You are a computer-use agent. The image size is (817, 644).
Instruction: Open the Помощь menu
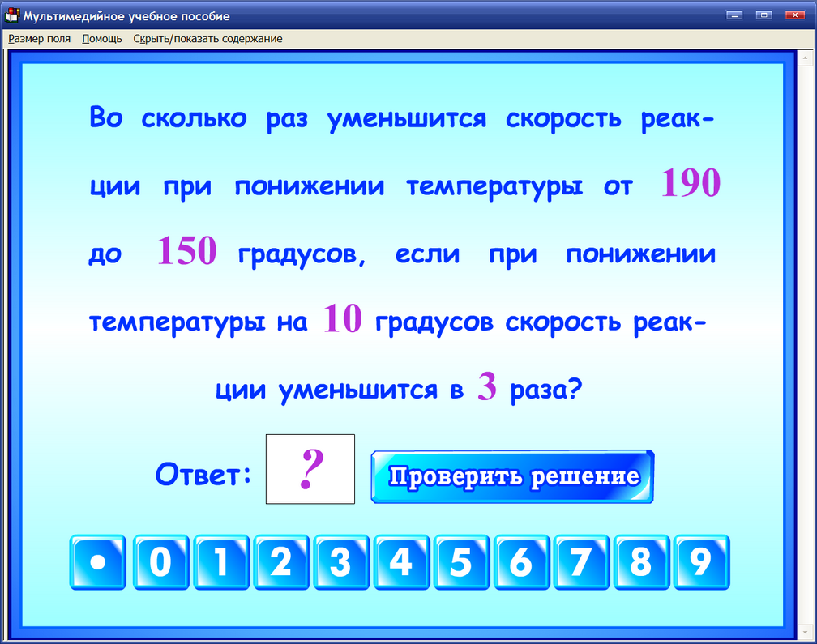coord(101,38)
